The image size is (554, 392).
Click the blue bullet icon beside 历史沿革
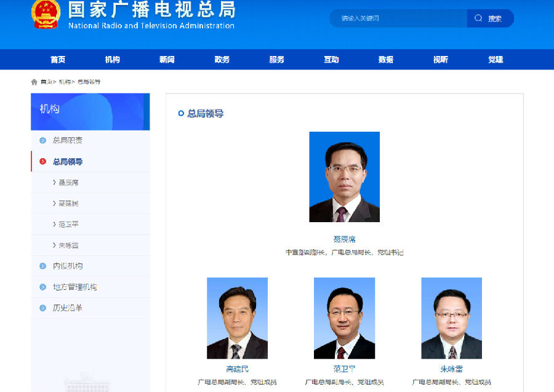42,308
